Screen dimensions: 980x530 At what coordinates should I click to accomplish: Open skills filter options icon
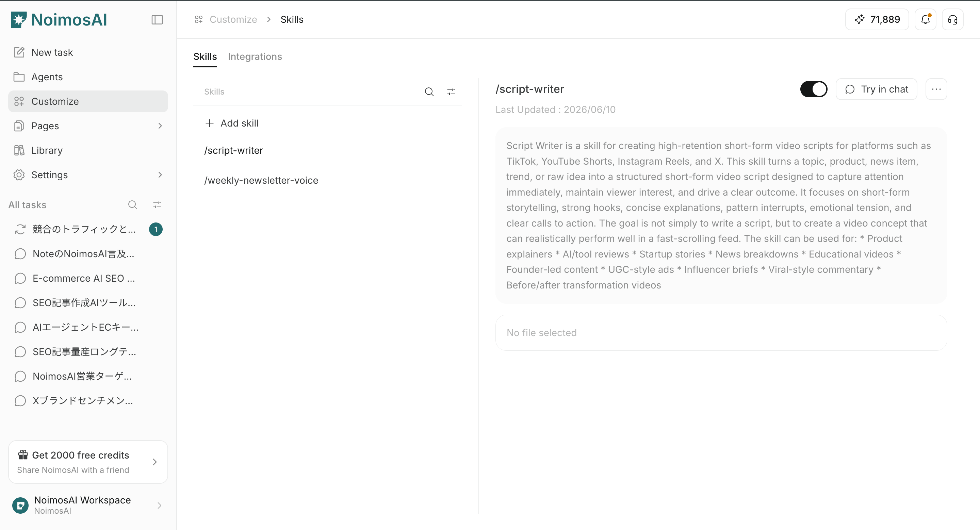click(x=451, y=92)
